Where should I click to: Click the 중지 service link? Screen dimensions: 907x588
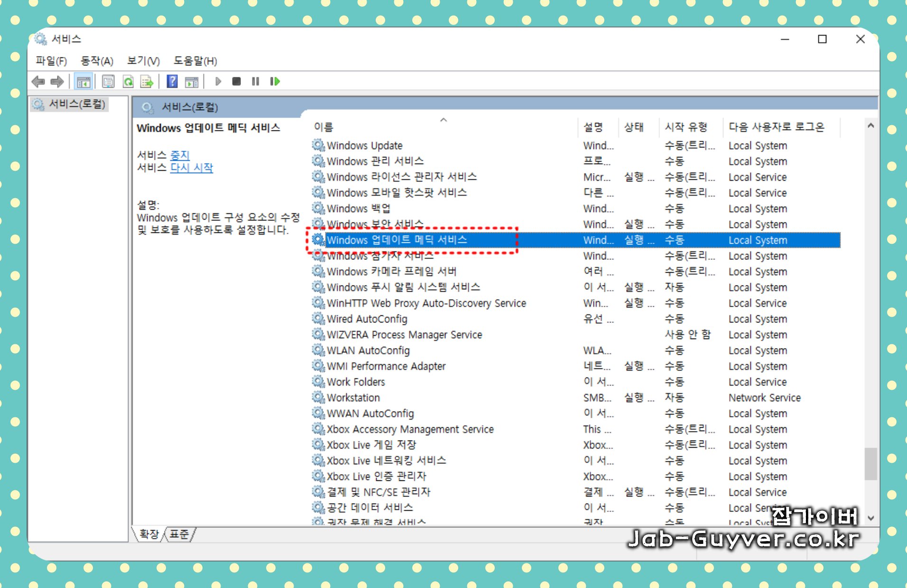tap(180, 155)
